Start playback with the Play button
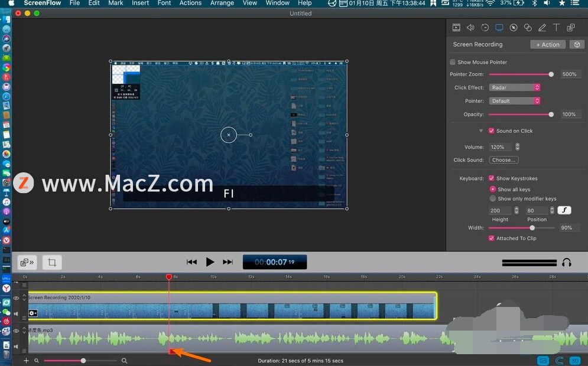 click(210, 262)
